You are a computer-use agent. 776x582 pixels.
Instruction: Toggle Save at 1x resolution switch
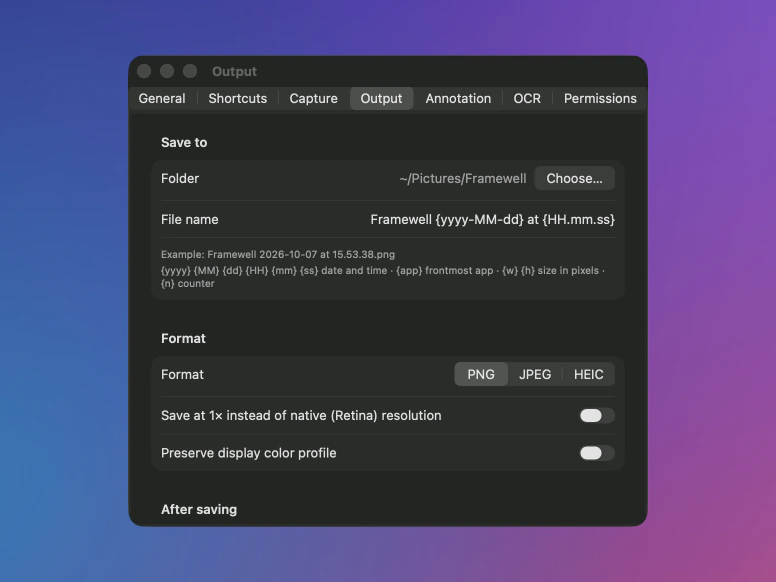pos(597,415)
